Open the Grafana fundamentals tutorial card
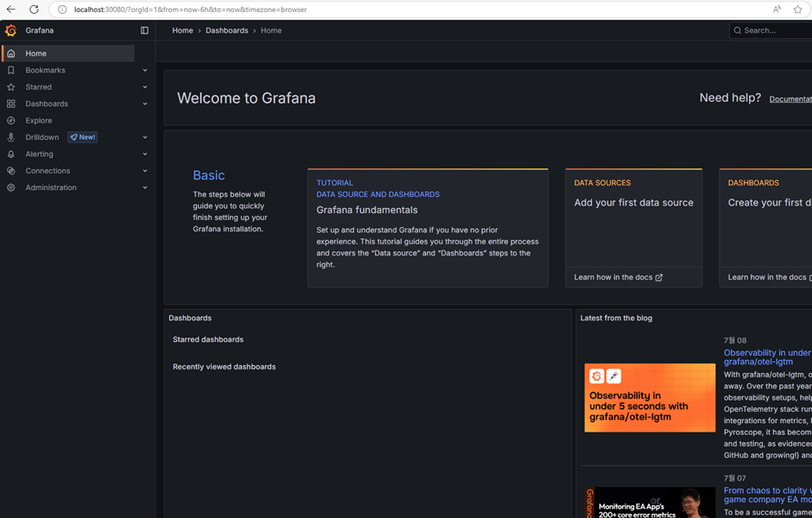This screenshot has width=812, height=518. 428,228
